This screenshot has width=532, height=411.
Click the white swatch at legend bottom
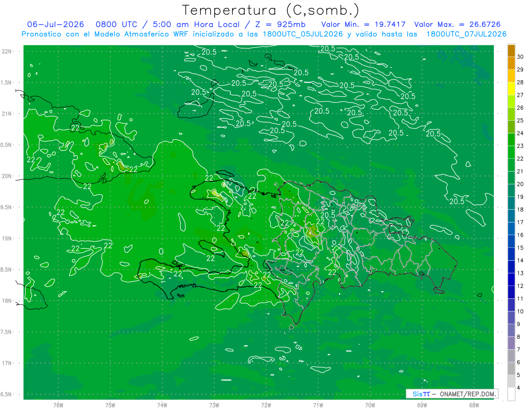pos(511,394)
